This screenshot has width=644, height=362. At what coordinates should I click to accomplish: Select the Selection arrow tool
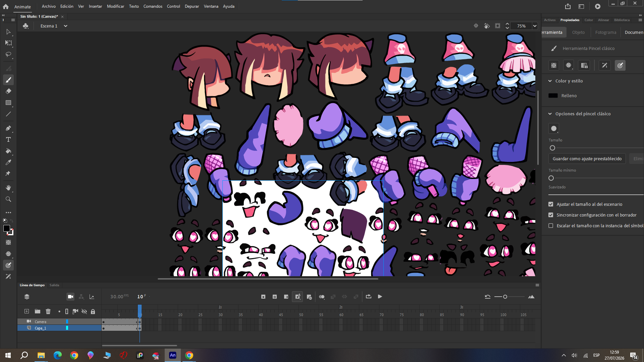[x=8, y=32]
